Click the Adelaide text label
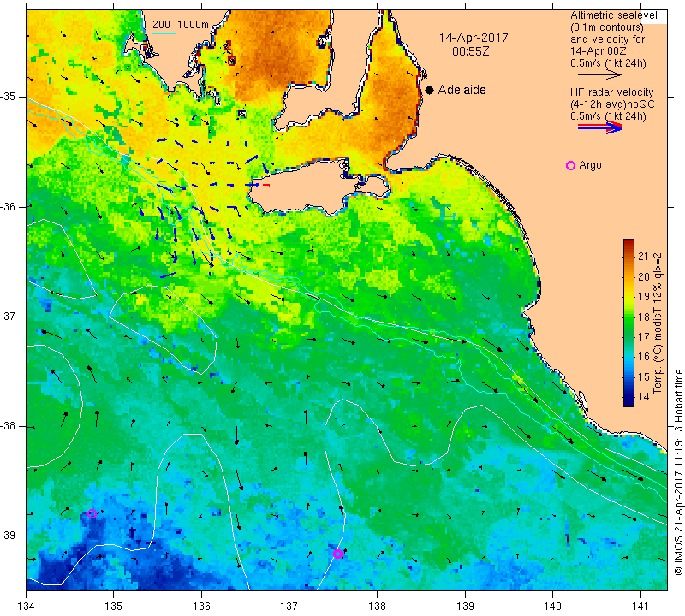Image resolution: width=685 pixels, height=616 pixels. (x=462, y=90)
